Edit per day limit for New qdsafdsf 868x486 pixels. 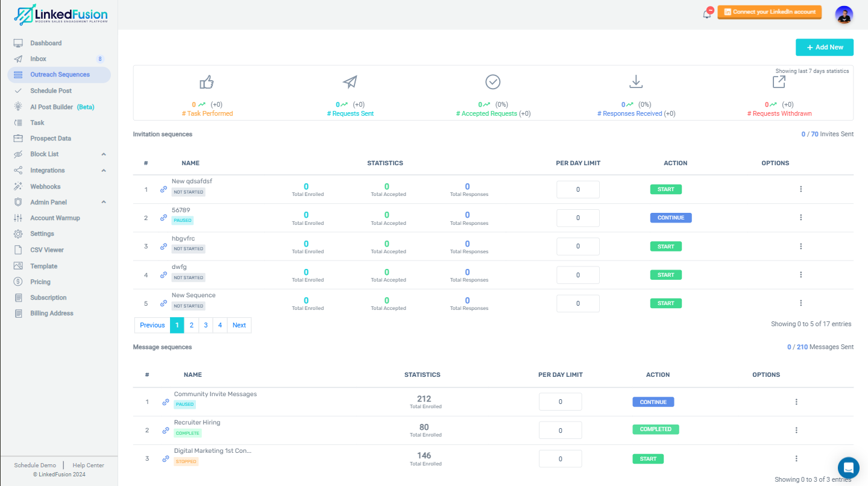[578, 189]
